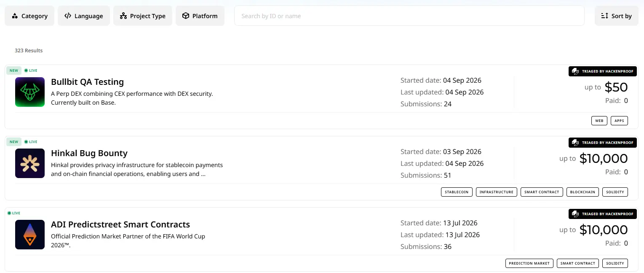Open the Hinkal Bug Bounty program
Viewport: 644px width, 273px height.
click(x=89, y=153)
